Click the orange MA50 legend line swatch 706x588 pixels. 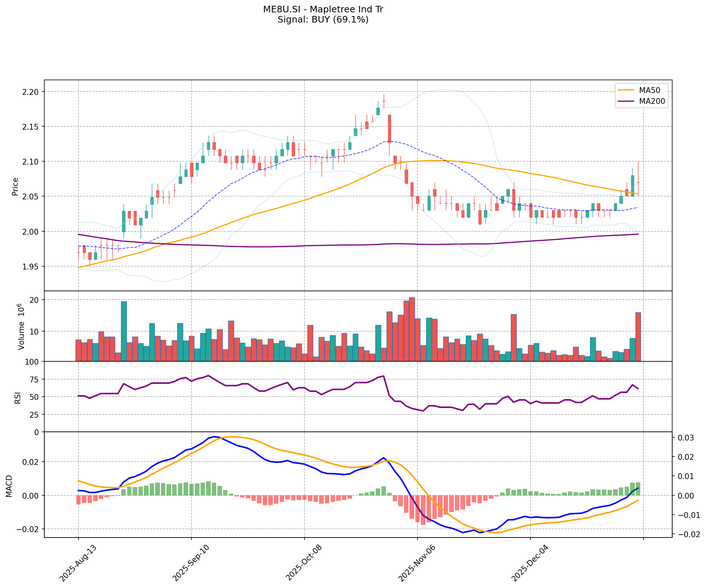coord(626,90)
